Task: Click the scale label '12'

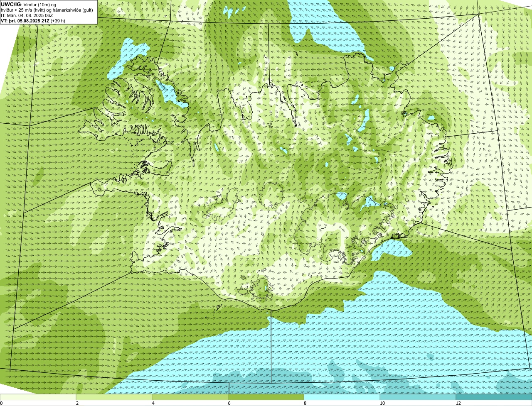Action: click(458, 403)
